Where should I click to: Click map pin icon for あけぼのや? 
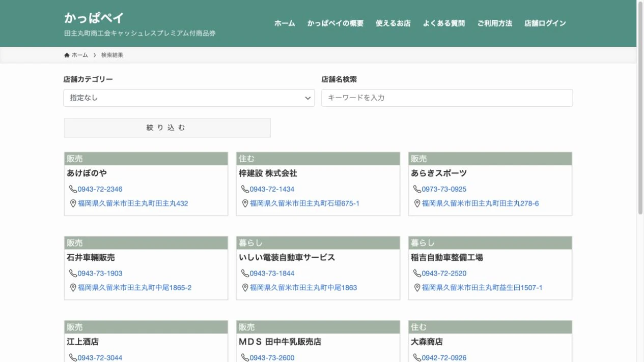73,203
